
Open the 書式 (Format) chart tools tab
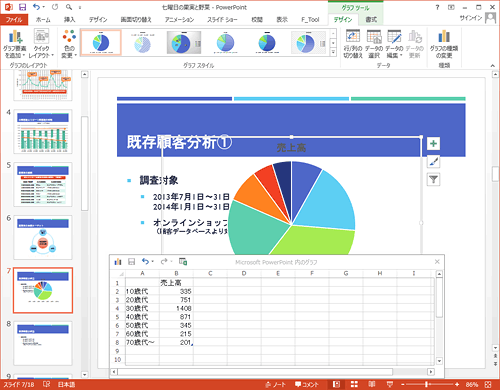[x=371, y=20]
